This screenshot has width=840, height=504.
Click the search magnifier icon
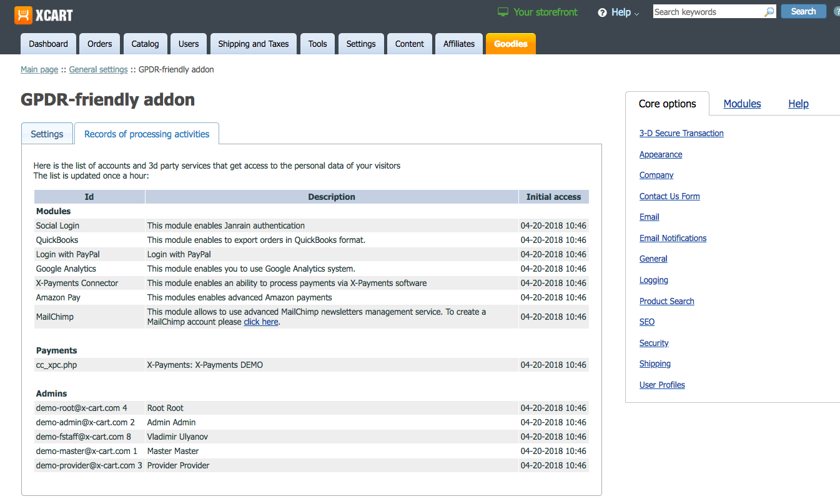(x=769, y=12)
